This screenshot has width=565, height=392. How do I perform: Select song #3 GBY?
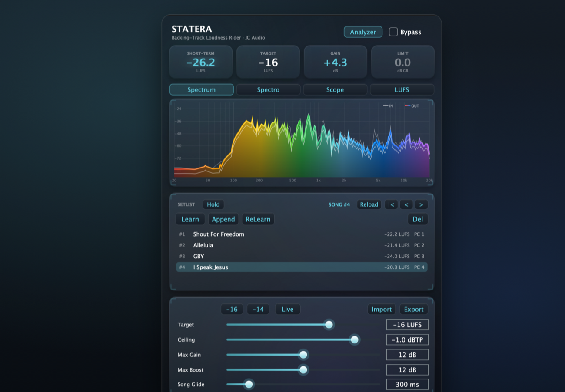302,256
